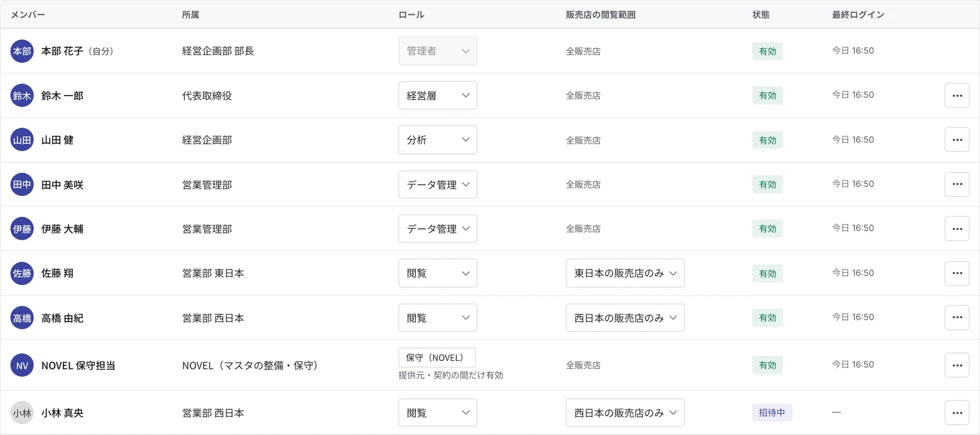Open the データ管理 role dropdown for 田中 美咲
The image size is (980, 435).
click(x=438, y=184)
